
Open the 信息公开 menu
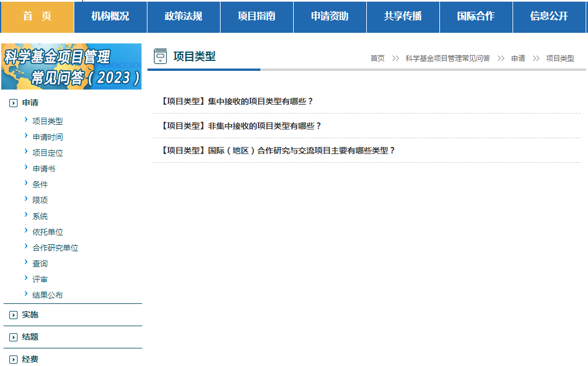(x=550, y=17)
